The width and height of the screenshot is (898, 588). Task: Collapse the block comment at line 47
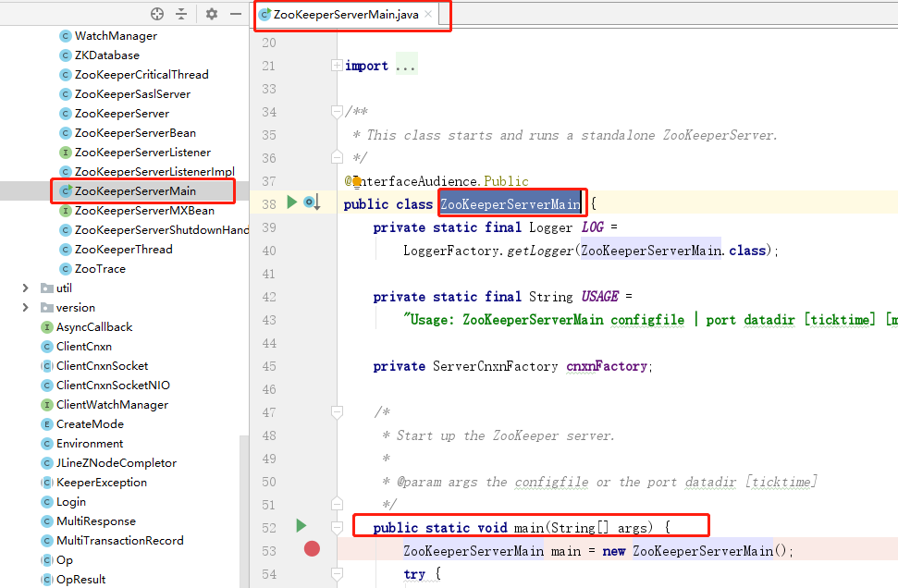[337, 411]
